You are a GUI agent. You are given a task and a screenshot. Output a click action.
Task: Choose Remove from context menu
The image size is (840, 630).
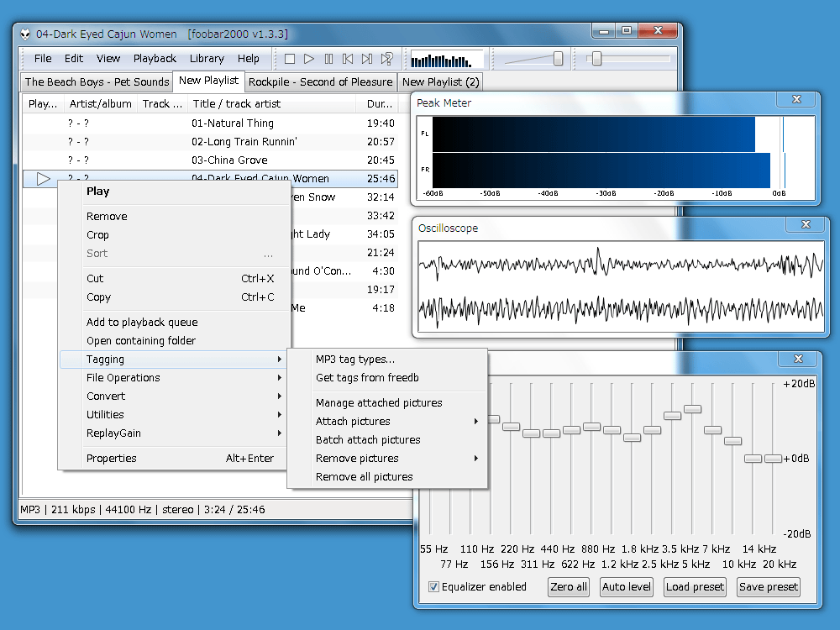[175, 217]
